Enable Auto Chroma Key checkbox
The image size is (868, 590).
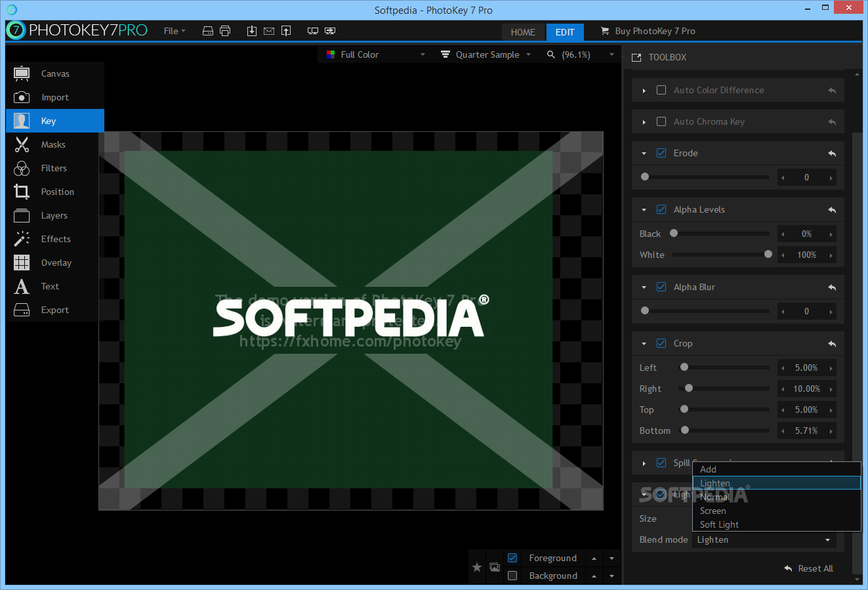tap(661, 121)
